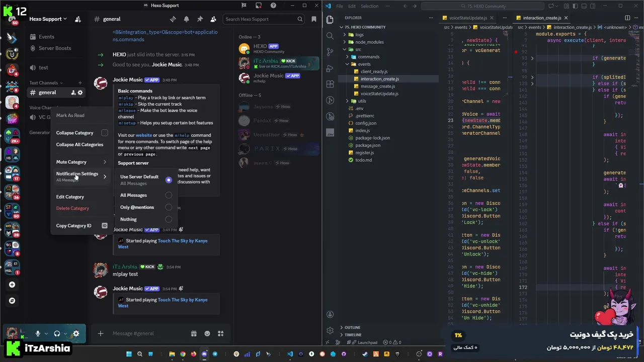This screenshot has width=644, height=362.
Task: Open File menu in VS Code
Action: [340, 6]
